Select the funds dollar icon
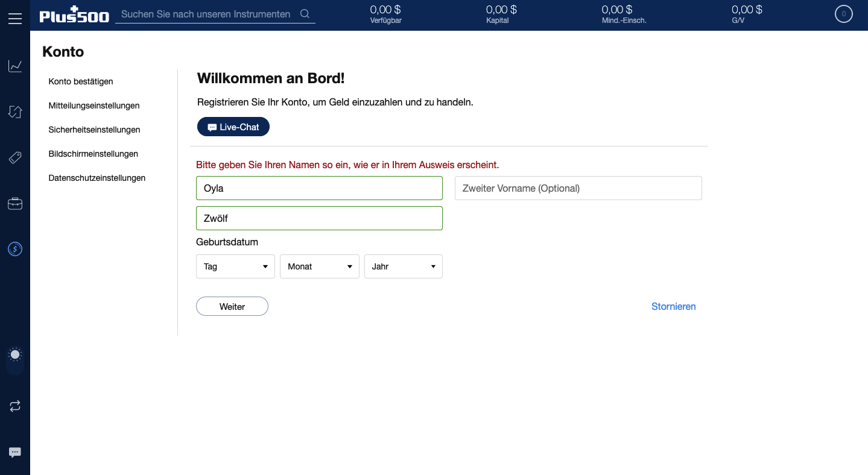Viewport: 868px width, 475px height. pyautogui.click(x=15, y=248)
